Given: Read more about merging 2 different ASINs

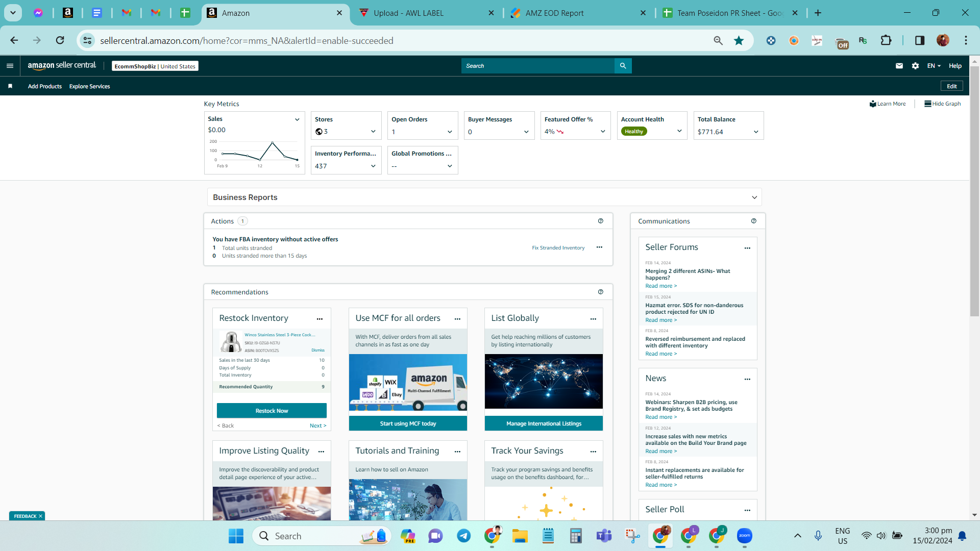Looking at the screenshot, I should pos(661,286).
